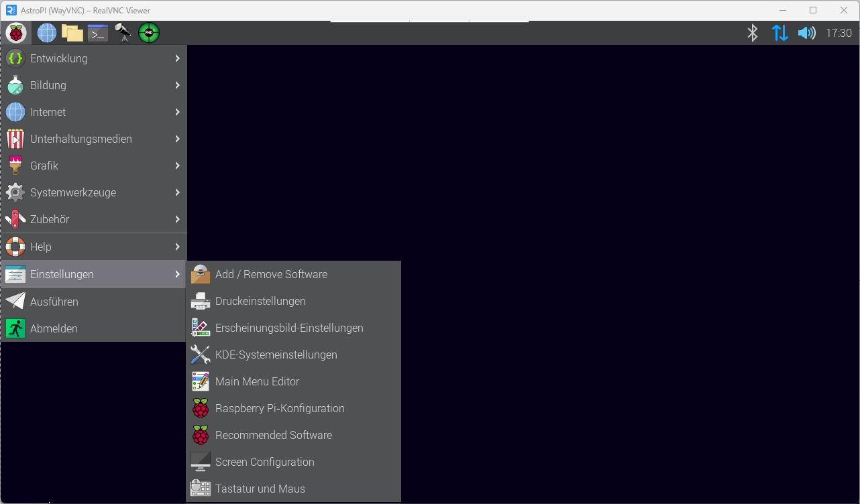This screenshot has width=860, height=504.
Task: Launch the file manager folder icon
Action: pos(72,33)
